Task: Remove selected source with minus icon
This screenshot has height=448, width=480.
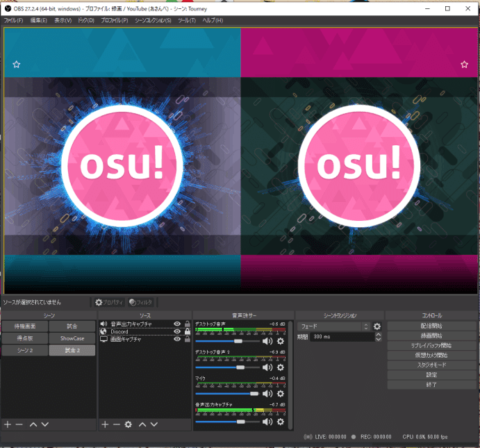Action: click(116, 424)
